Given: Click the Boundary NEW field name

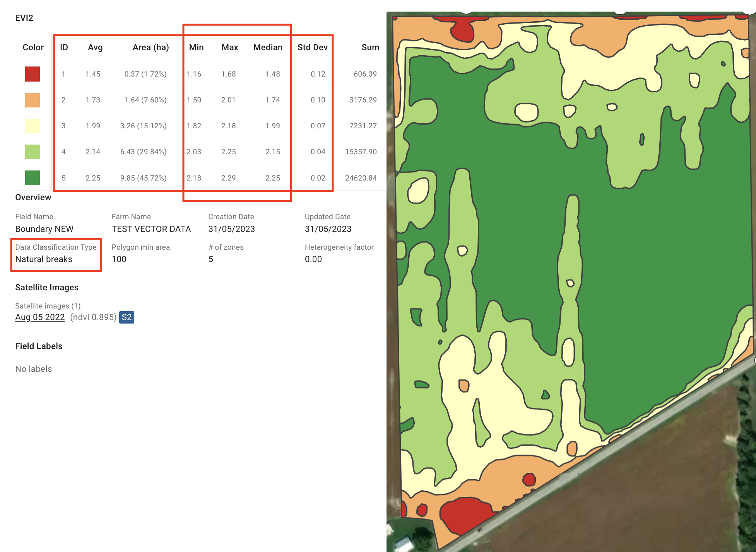Looking at the screenshot, I should click(44, 229).
